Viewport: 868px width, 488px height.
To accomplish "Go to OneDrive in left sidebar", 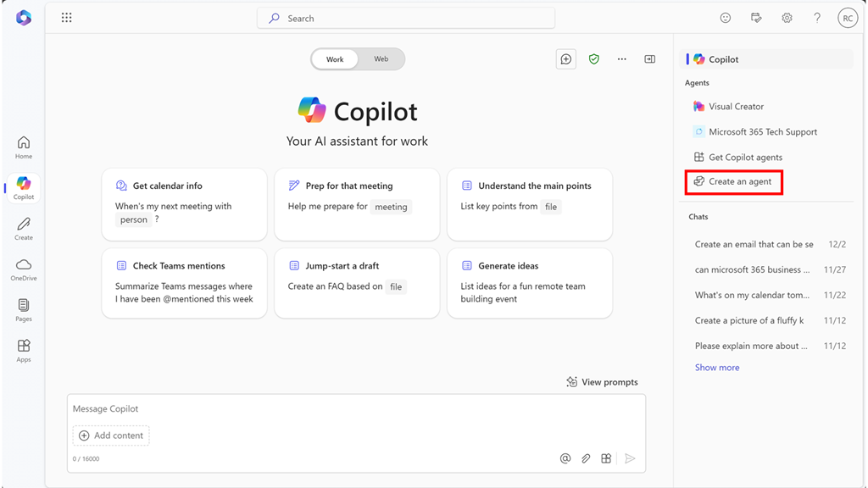I will (x=24, y=269).
